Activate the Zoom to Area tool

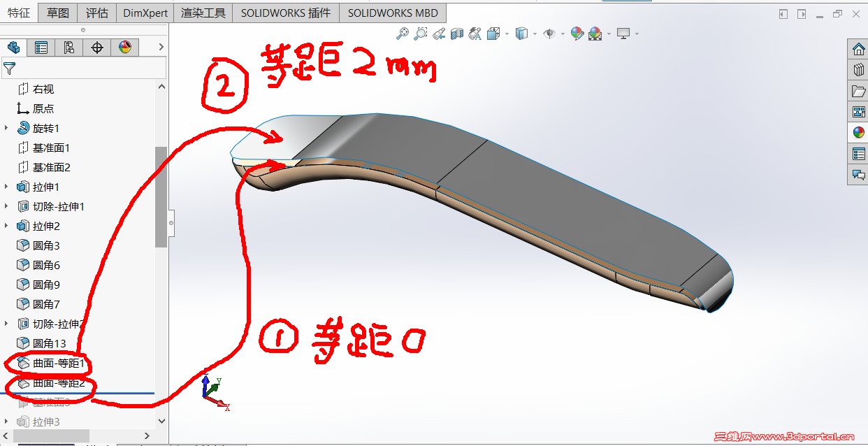420,33
